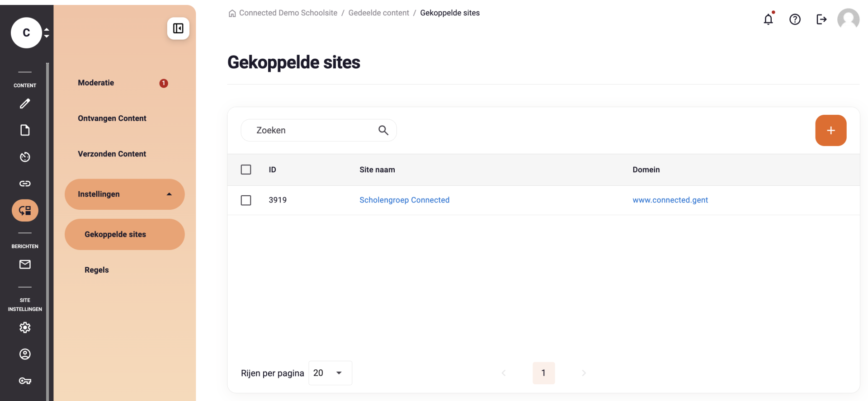This screenshot has height=401, width=868.
Task: Open the rows per page dropdown
Action: click(330, 373)
